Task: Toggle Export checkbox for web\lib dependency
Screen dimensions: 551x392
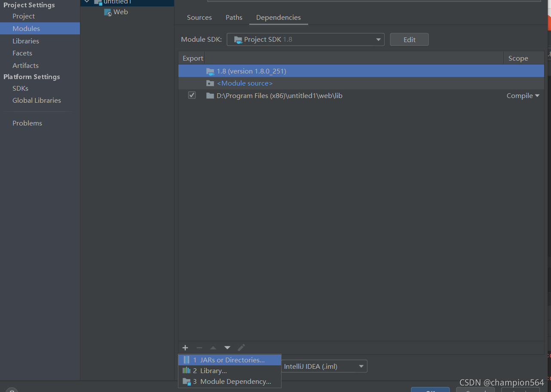Action: pos(192,95)
